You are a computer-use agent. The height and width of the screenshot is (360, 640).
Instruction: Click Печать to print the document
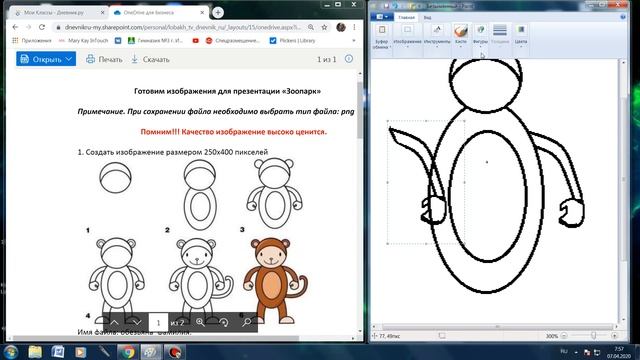(104, 59)
